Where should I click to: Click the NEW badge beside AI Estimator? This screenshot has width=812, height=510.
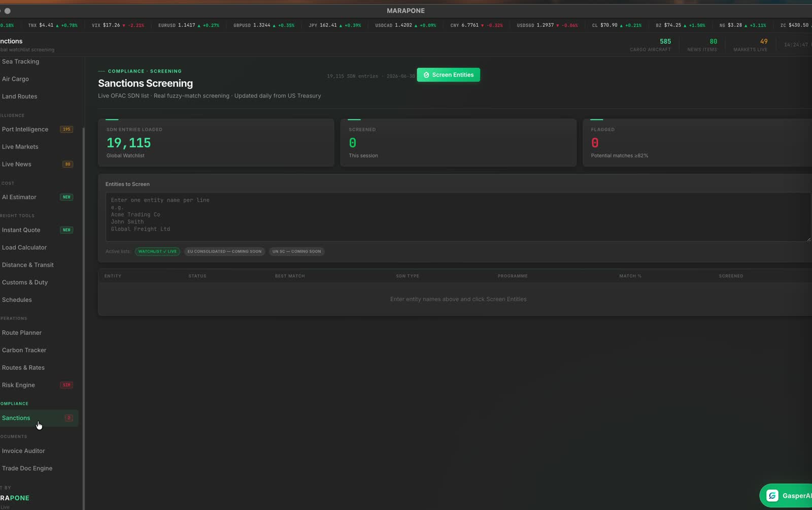click(x=66, y=197)
